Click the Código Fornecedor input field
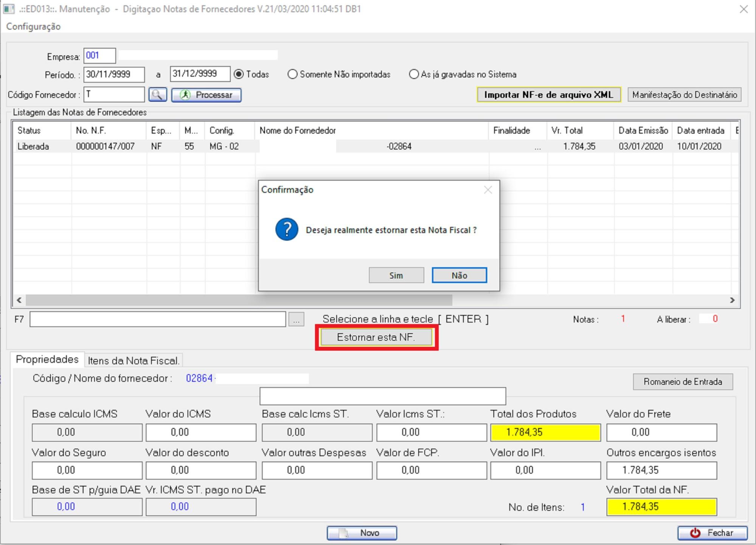 113,95
